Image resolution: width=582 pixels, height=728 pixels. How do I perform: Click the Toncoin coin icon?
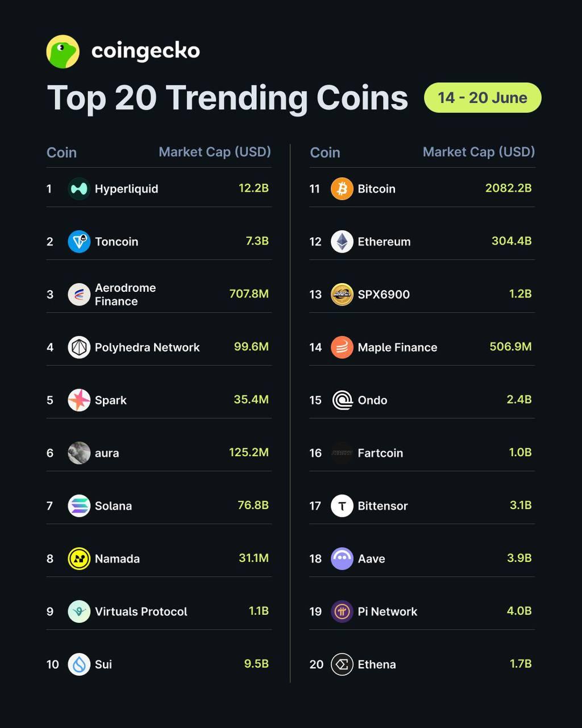(79, 242)
